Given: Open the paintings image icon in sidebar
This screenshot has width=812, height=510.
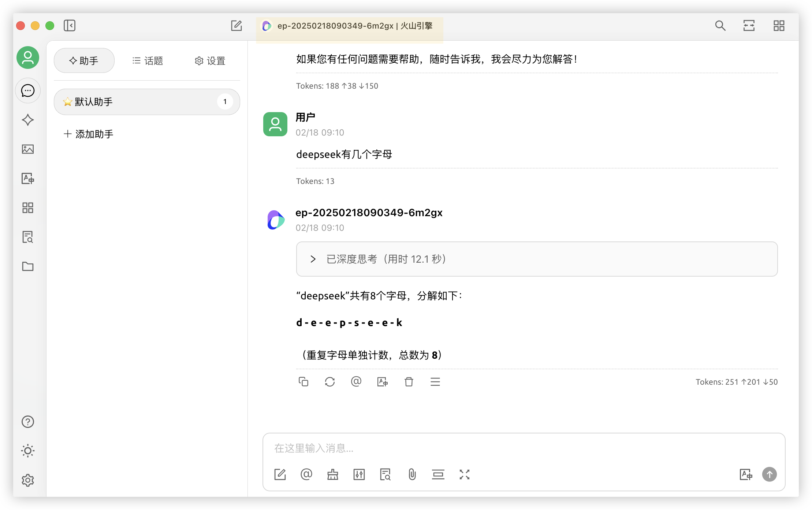Looking at the screenshot, I should (28, 149).
